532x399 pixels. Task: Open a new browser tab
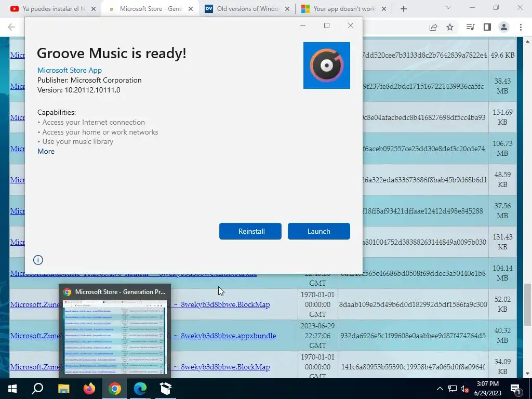[403, 9]
